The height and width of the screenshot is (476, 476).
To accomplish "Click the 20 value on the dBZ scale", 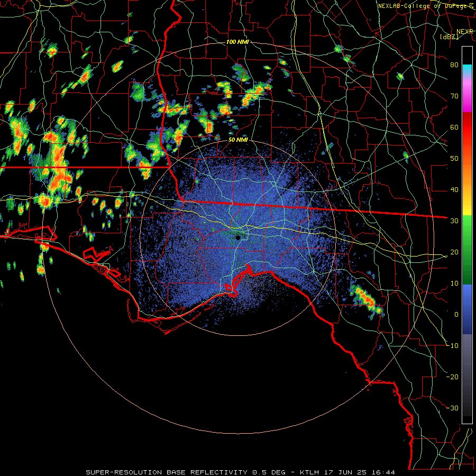I will [x=454, y=252].
